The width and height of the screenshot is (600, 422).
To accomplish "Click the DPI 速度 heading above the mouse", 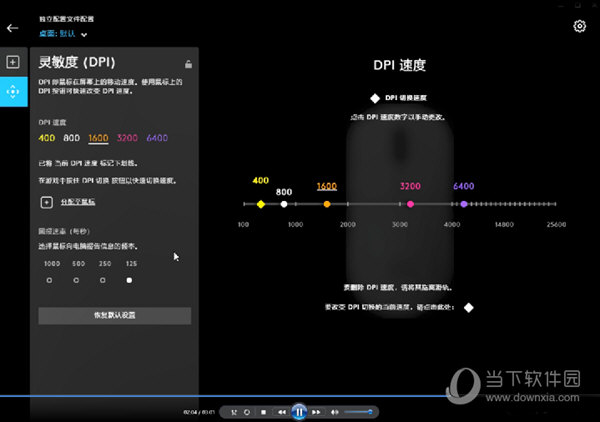I will point(399,65).
